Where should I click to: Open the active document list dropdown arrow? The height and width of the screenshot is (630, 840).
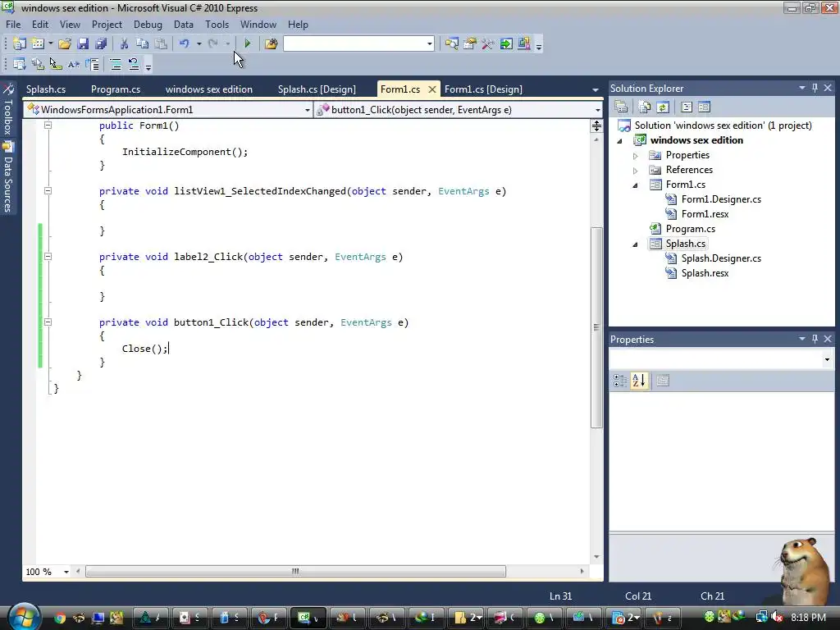pos(596,90)
